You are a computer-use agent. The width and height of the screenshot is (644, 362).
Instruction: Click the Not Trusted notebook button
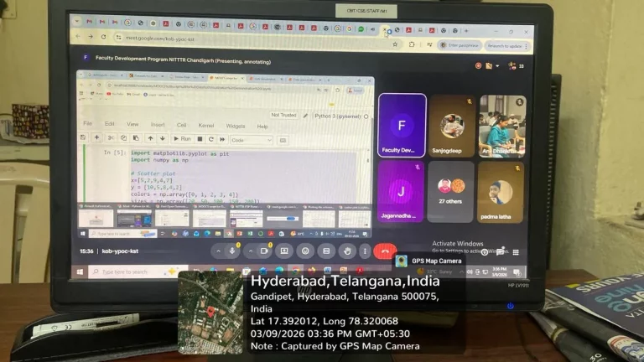(283, 115)
